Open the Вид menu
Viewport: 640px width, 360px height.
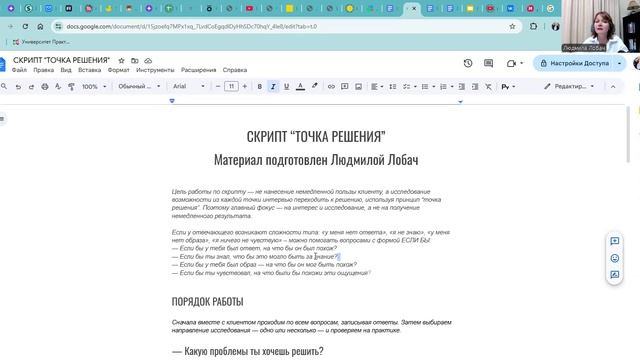click(66, 70)
